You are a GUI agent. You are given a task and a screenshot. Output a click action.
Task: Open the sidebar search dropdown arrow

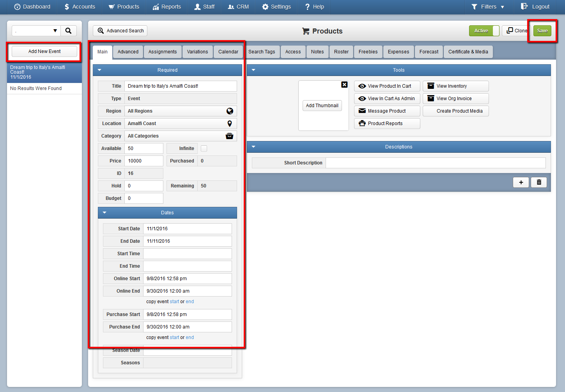(x=55, y=31)
